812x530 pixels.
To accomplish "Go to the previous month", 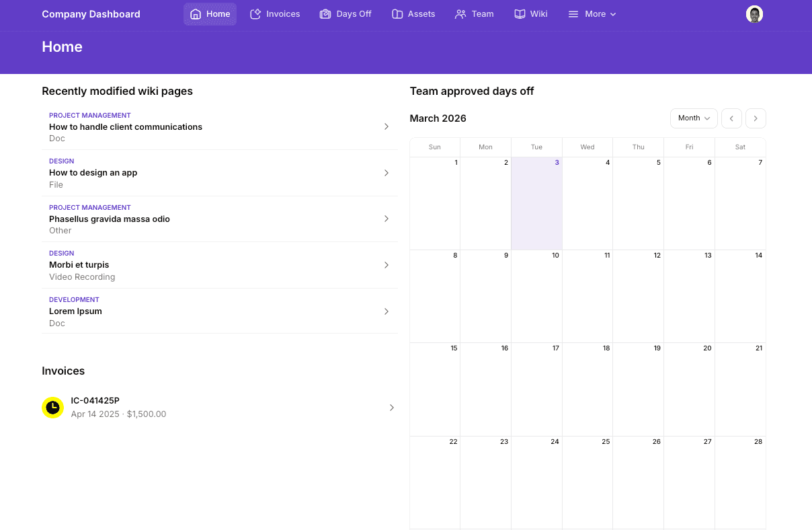I will (731, 118).
